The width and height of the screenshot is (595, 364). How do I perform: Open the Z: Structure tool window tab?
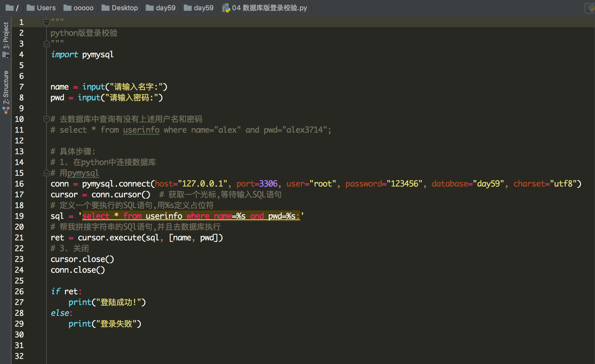pyautogui.click(x=6, y=87)
